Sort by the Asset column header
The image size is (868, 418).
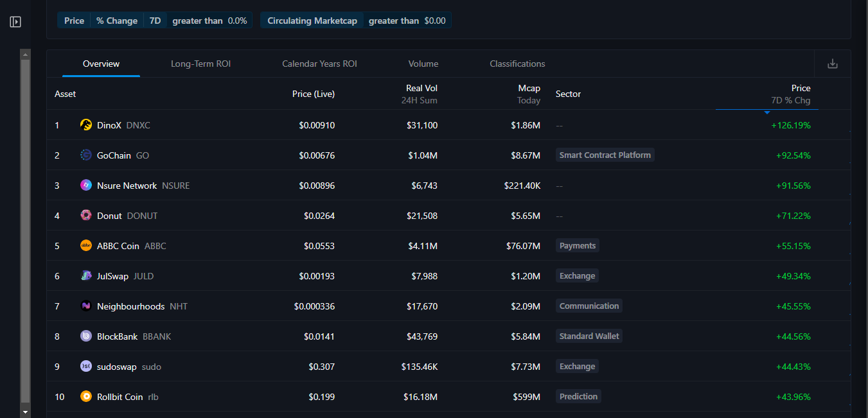(66, 94)
